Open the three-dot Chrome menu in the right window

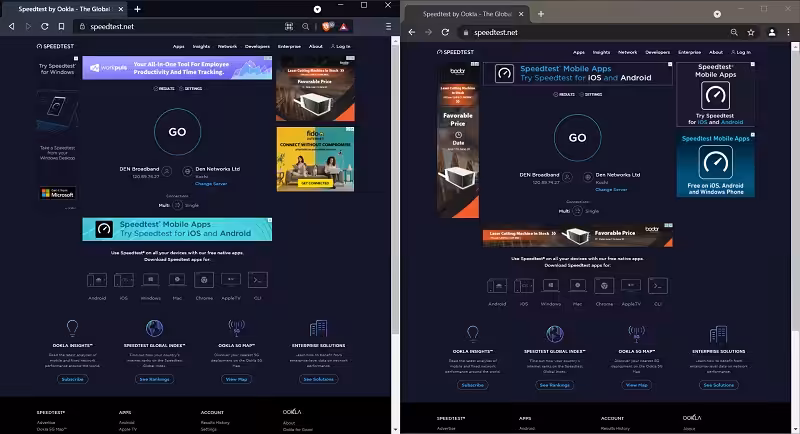click(x=788, y=32)
